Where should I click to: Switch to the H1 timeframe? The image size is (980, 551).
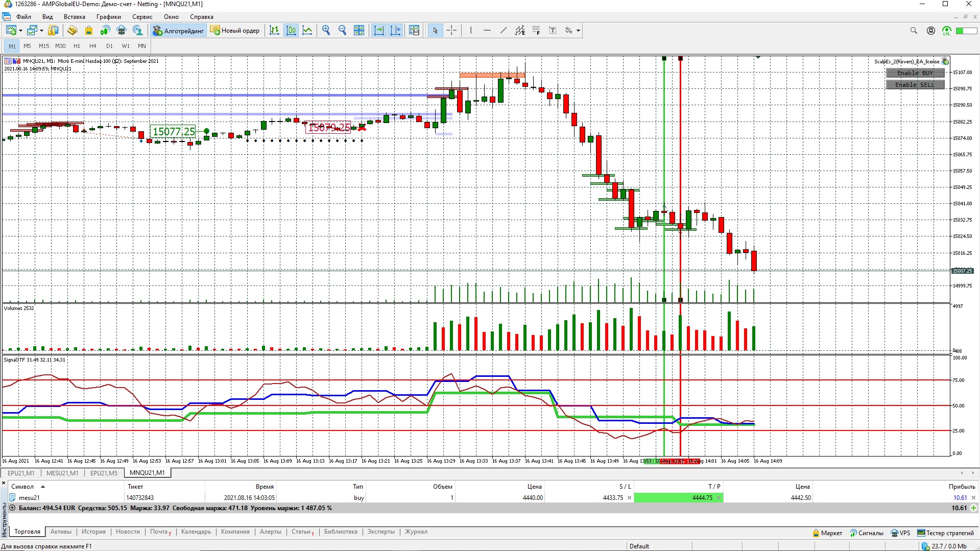tap(77, 46)
